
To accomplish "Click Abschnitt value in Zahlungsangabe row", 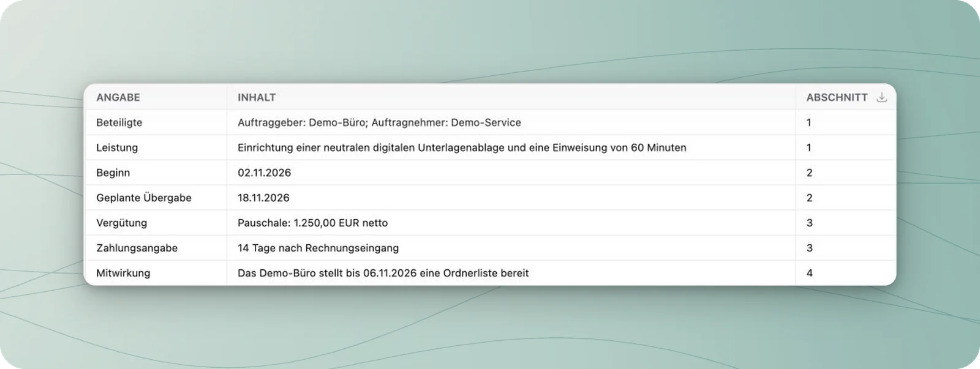I will [809, 248].
